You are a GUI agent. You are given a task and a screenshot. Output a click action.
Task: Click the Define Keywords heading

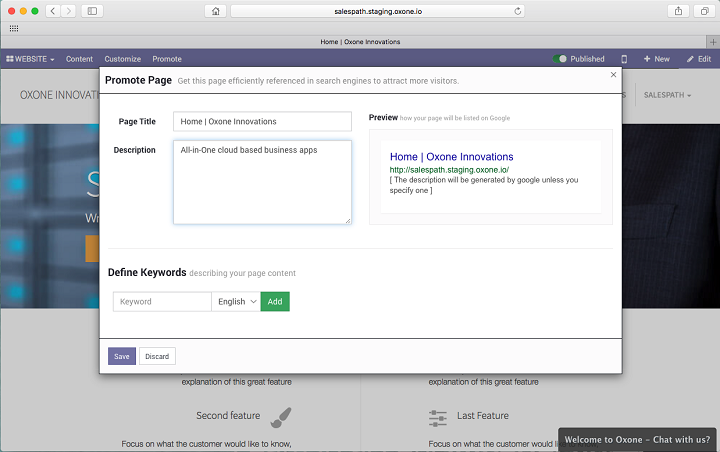(x=147, y=272)
